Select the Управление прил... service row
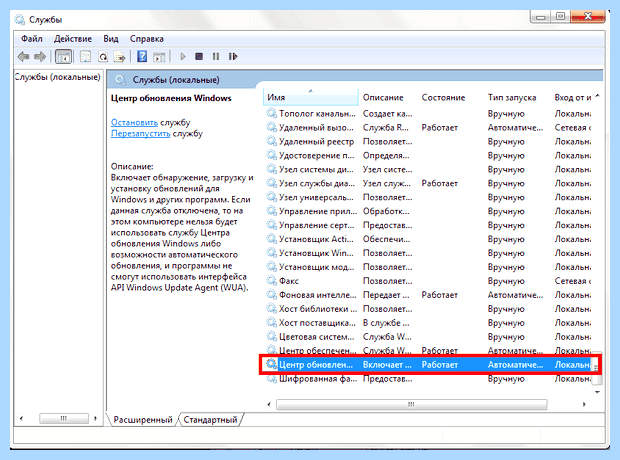620x460 pixels. pos(429,211)
